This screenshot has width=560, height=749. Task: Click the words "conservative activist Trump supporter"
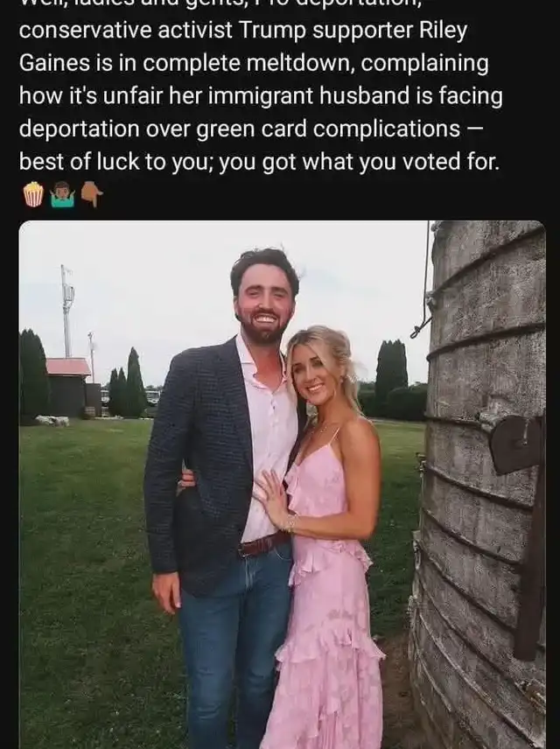coord(215,31)
